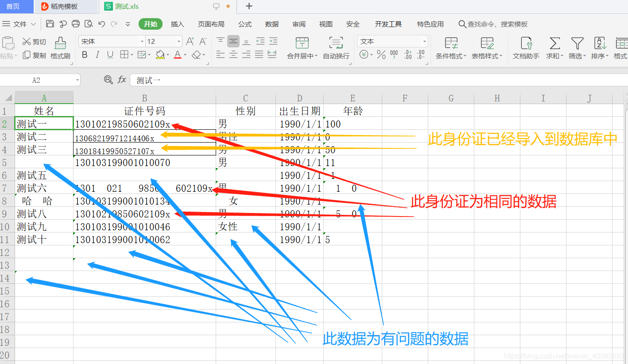Increase decimal places icon
Image resolution: width=628 pixels, height=364 pixels.
tap(408, 55)
